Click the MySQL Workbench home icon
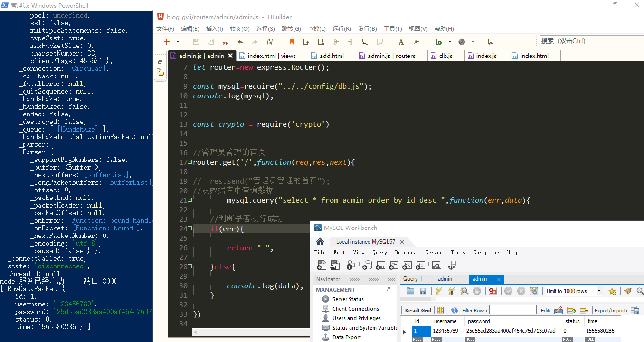The height and width of the screenshot is (342, 644). (x=320, y=241)
